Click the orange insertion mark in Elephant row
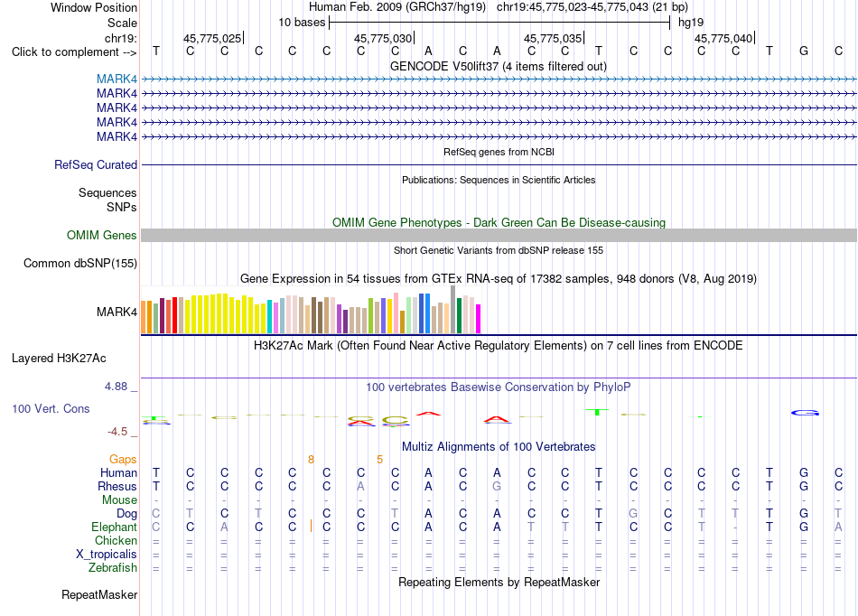 click(311, 527)
